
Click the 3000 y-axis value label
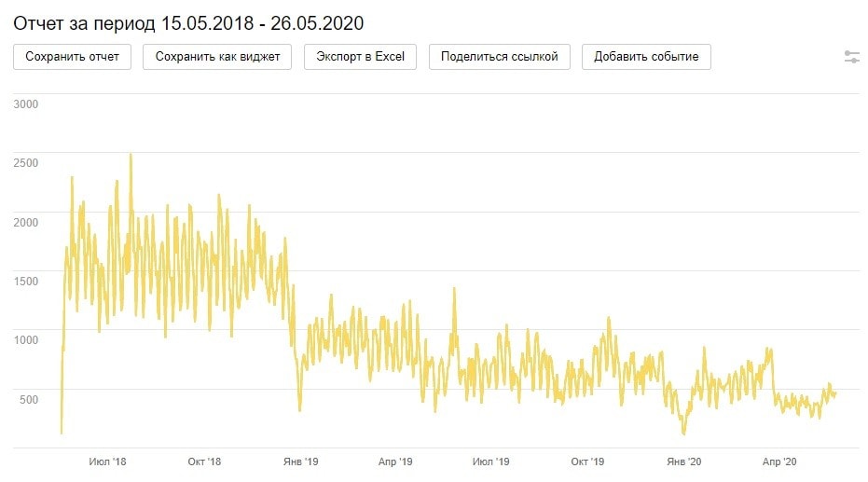coord(26,103)
